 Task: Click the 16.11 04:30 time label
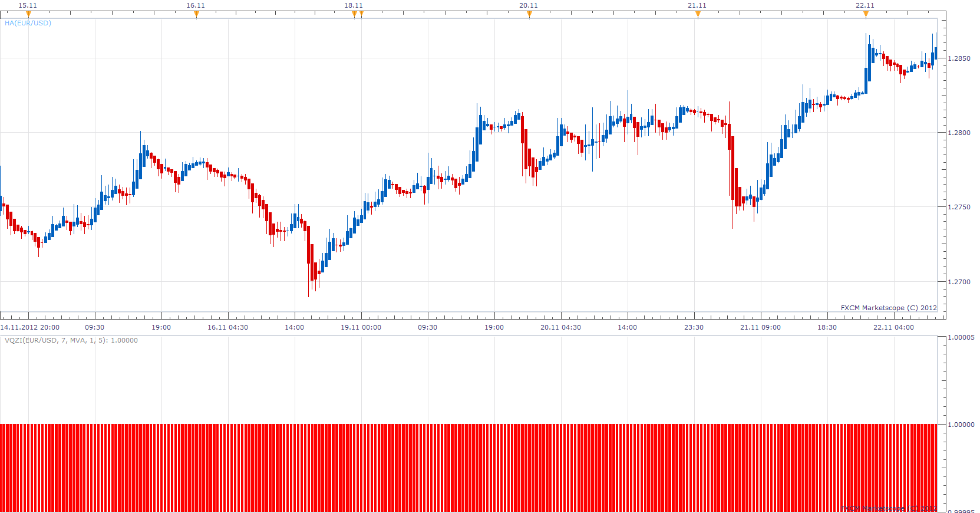[x=227, y=327]
